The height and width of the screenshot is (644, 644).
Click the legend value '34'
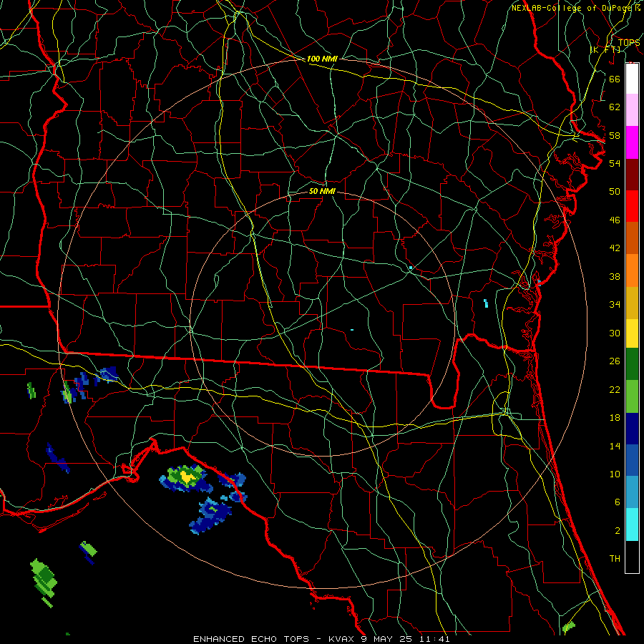point(615,304)
